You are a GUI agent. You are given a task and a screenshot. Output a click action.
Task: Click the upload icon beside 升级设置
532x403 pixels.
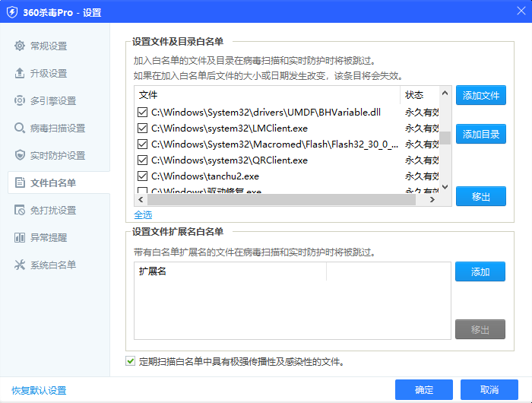(x=20, y=73)
